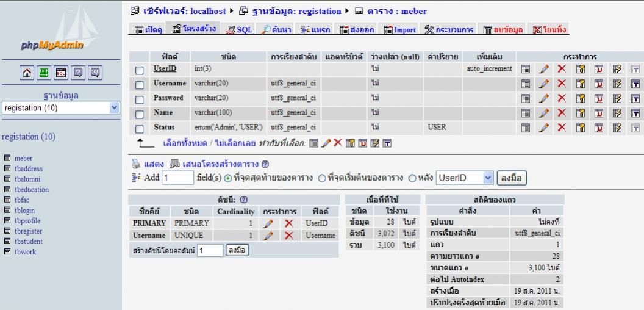Click the Select All (เลือกทั้งหมด) link

185,143
